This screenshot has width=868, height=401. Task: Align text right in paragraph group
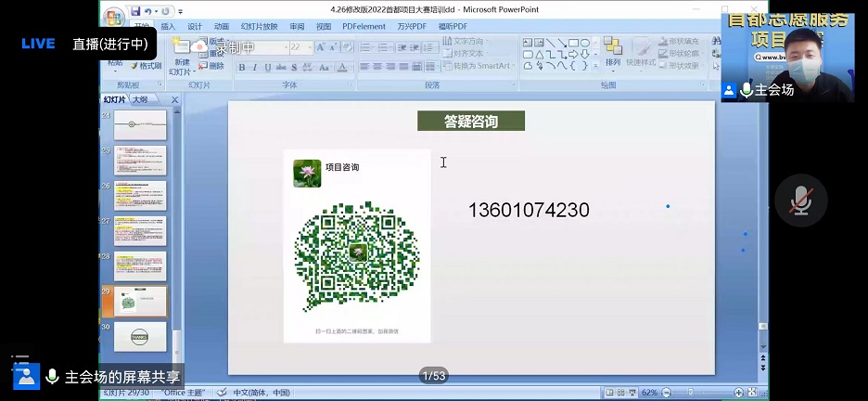click(391, 67)
